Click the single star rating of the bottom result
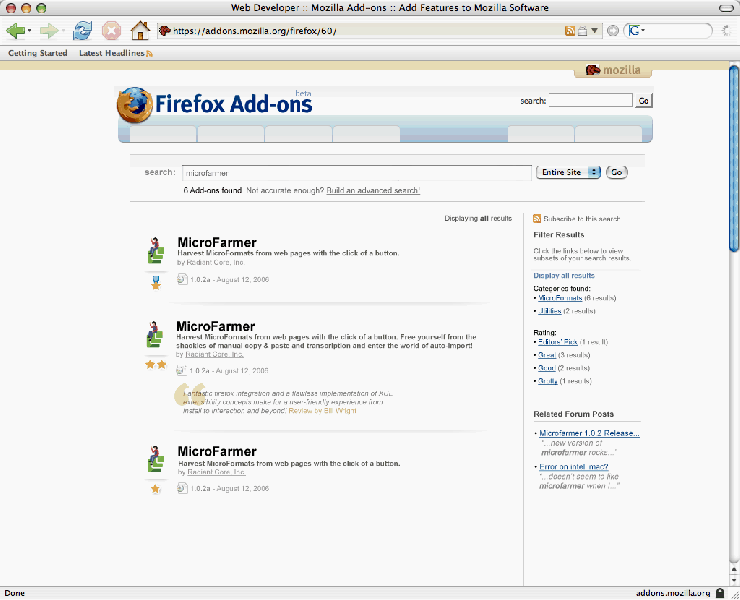This screenshot has height=600, width=740. pyautogui.click(x=155, y=489)
